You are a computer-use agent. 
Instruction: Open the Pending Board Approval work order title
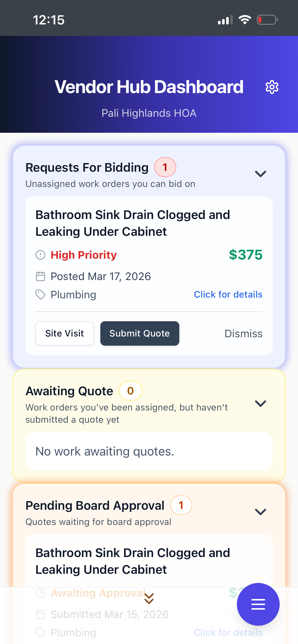point(133,561)
